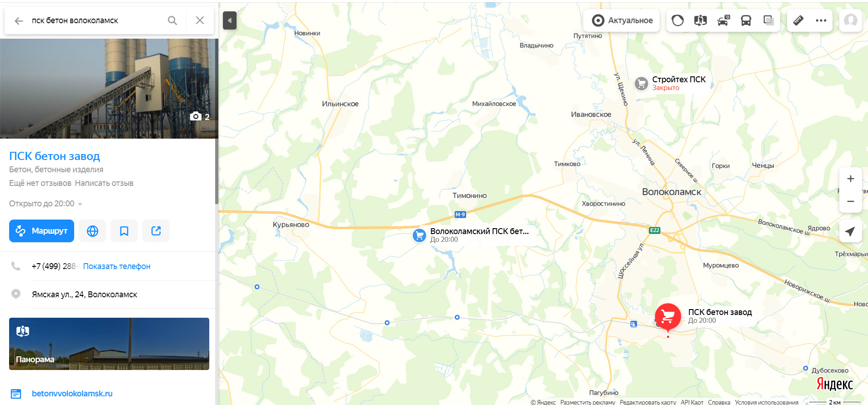Enable street panoramas layer
The height and width of the screenshot is (405, 868).
[x=701, y=20]
